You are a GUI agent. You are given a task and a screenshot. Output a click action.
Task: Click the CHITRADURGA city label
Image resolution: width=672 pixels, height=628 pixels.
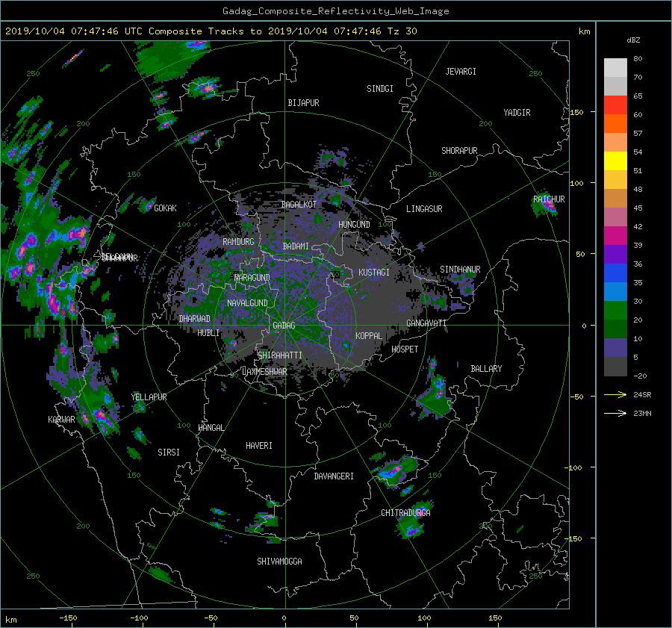click(x=406, y=513)
